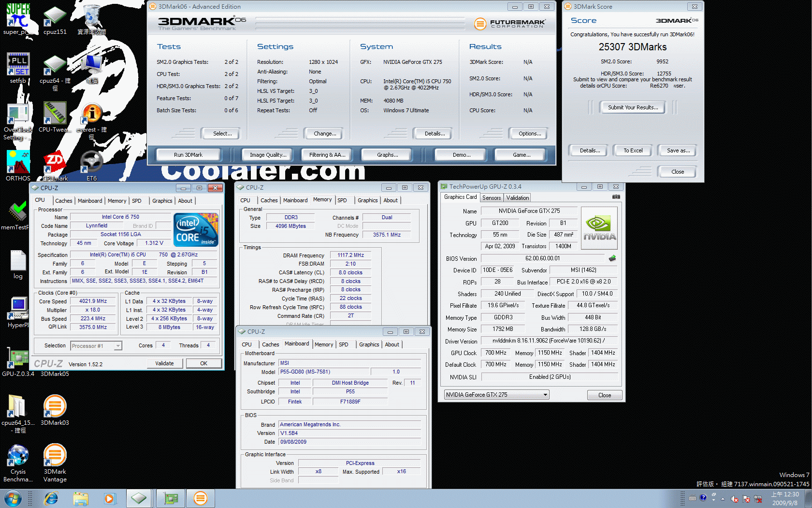Open the everest shortcut icon
The width and height of the screenshot is (812, 508).
pos(91,121)
